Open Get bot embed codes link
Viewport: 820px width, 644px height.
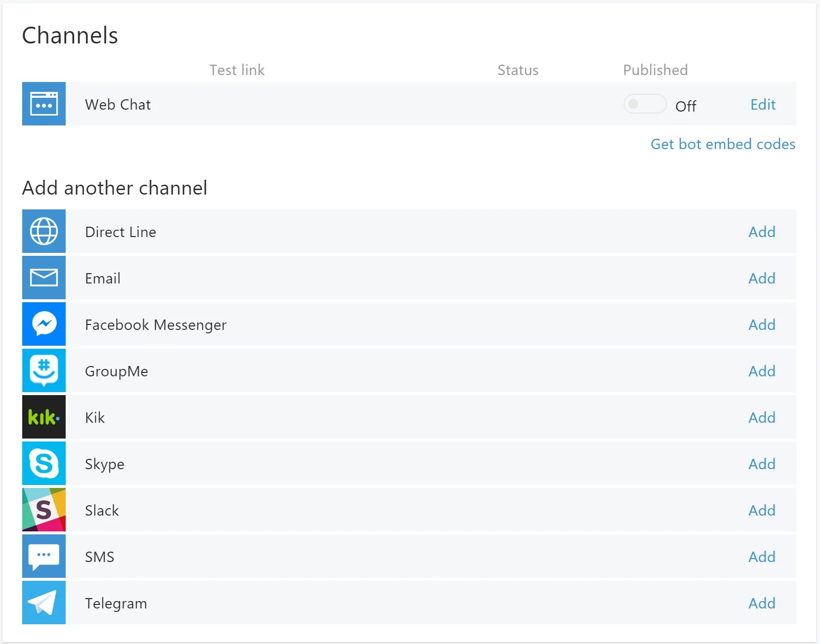723,144
